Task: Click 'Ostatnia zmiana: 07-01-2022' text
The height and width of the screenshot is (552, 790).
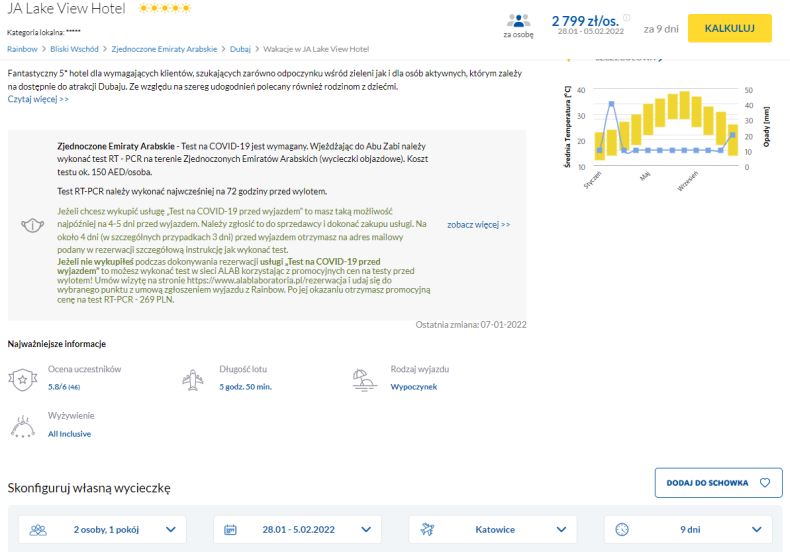Action: [471, 325]
